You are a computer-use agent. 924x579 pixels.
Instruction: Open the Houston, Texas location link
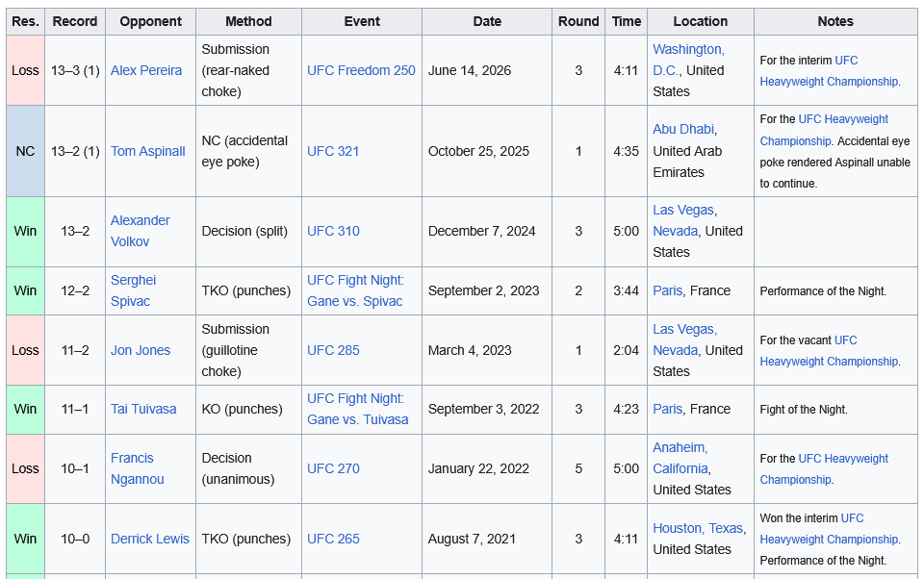tap(698, 528)
